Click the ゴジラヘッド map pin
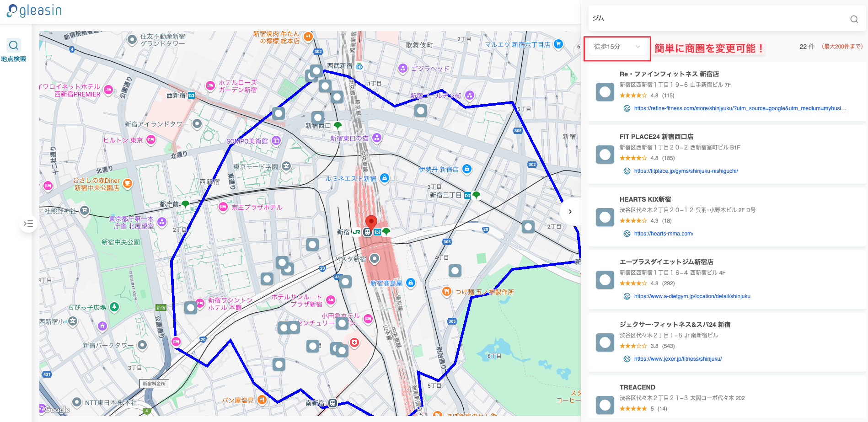 pos(403,69)
